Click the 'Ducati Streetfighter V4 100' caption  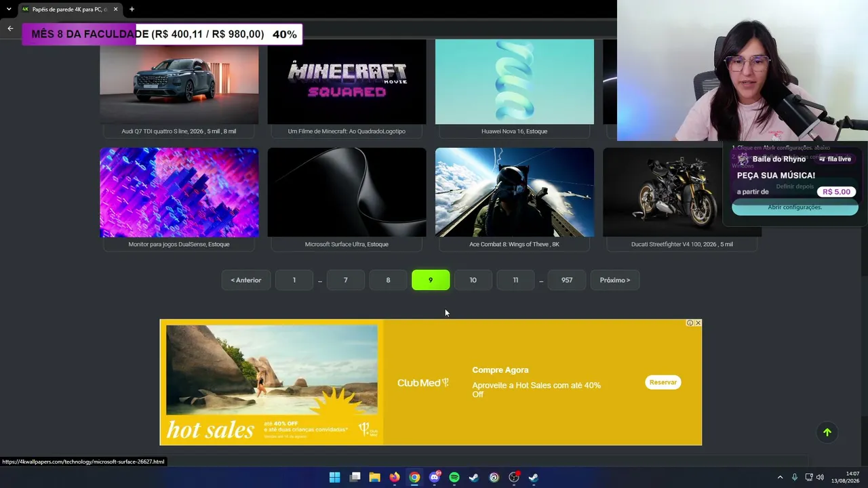[x=682, y=244]
